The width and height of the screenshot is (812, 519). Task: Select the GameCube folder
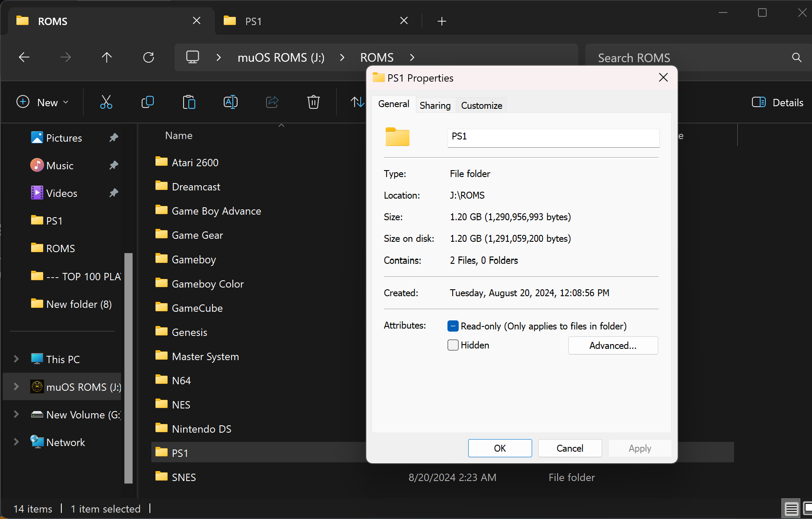coord(189,308)
